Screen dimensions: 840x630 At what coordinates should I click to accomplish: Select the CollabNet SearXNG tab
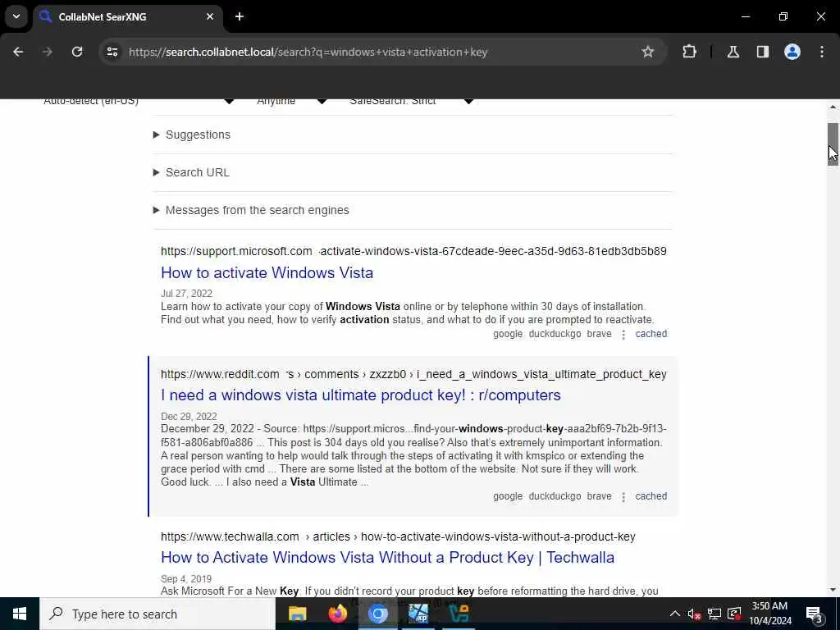129,16
